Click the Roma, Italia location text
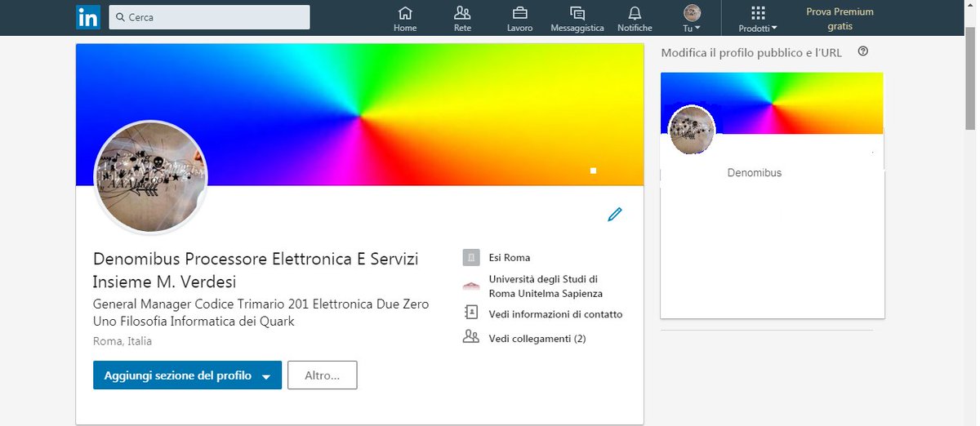980x426 pixels. pos(122,341)
